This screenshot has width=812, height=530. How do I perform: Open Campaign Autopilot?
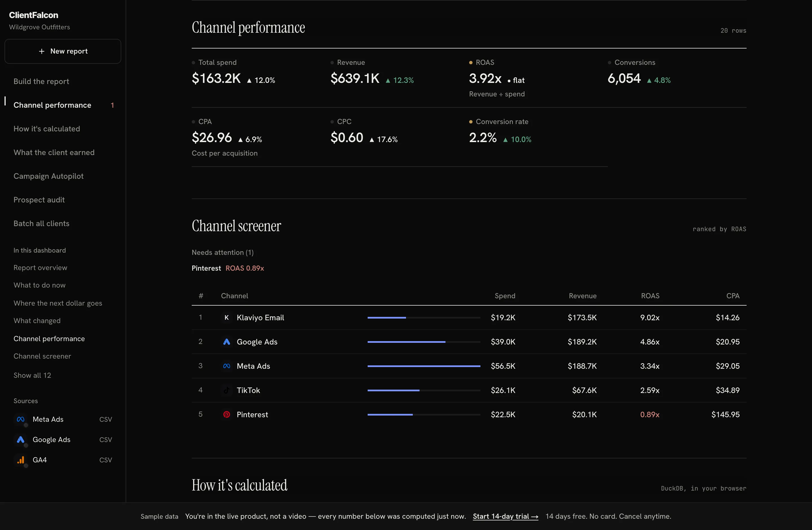[x=48, y=176]
